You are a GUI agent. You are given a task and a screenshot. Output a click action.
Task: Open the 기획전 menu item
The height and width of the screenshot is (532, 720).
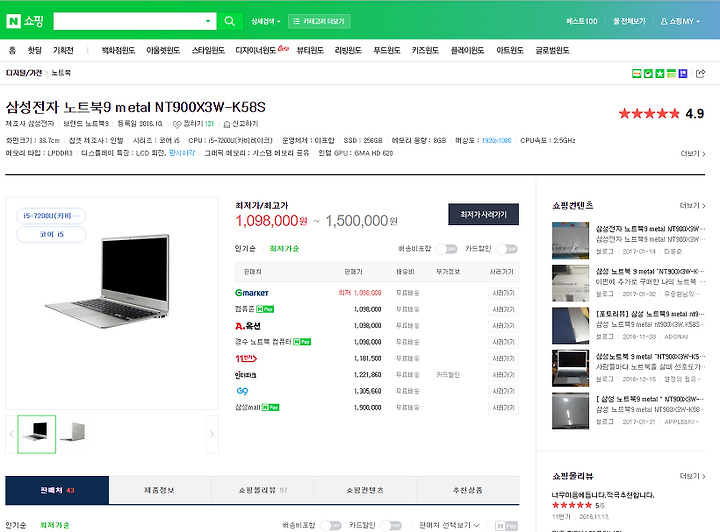point(63,50)
